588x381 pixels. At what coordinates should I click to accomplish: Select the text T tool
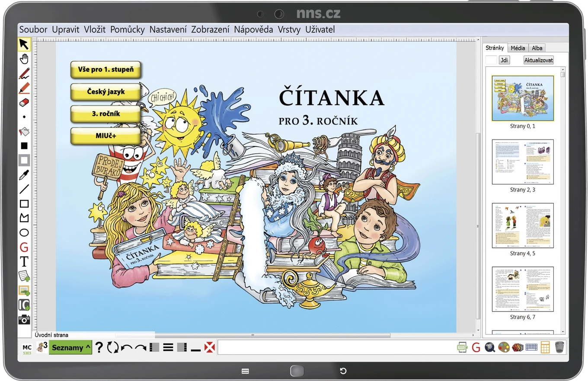(x=24, y=261)
